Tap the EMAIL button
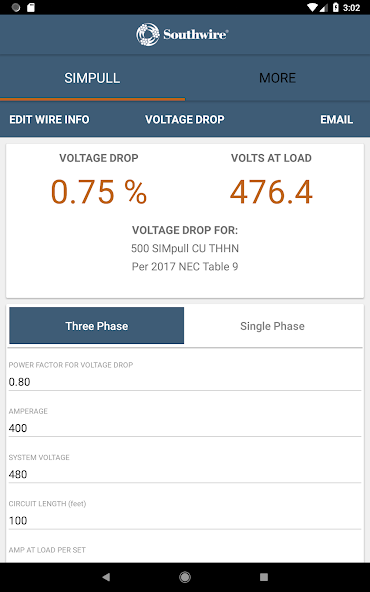The height and width of the screenshot is (592, 370). (336, 119)
